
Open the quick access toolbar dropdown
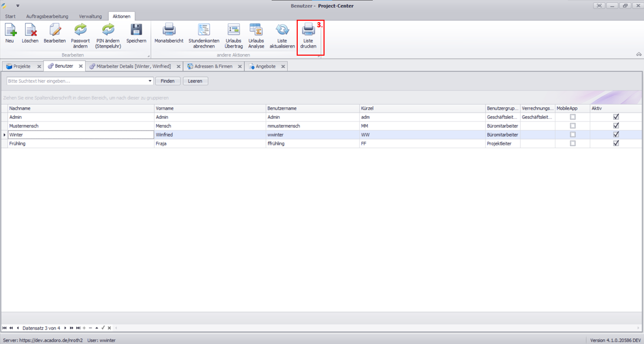(x=17, y=6)
